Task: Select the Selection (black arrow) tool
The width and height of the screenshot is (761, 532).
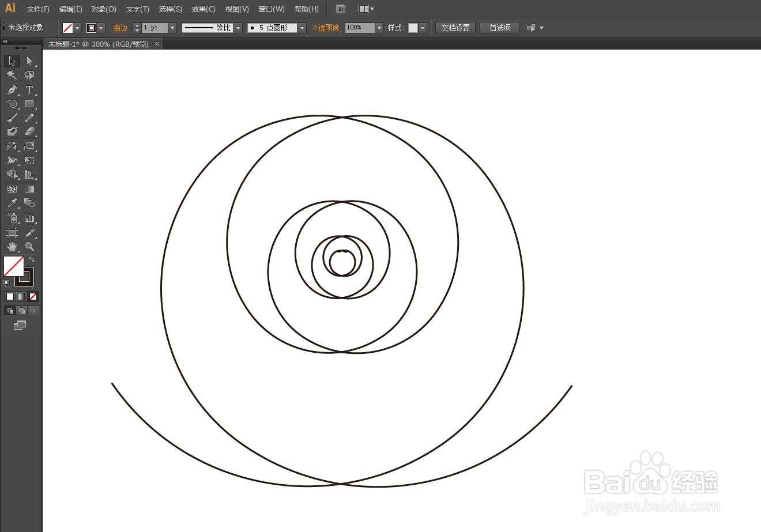Action: (12, 61)
